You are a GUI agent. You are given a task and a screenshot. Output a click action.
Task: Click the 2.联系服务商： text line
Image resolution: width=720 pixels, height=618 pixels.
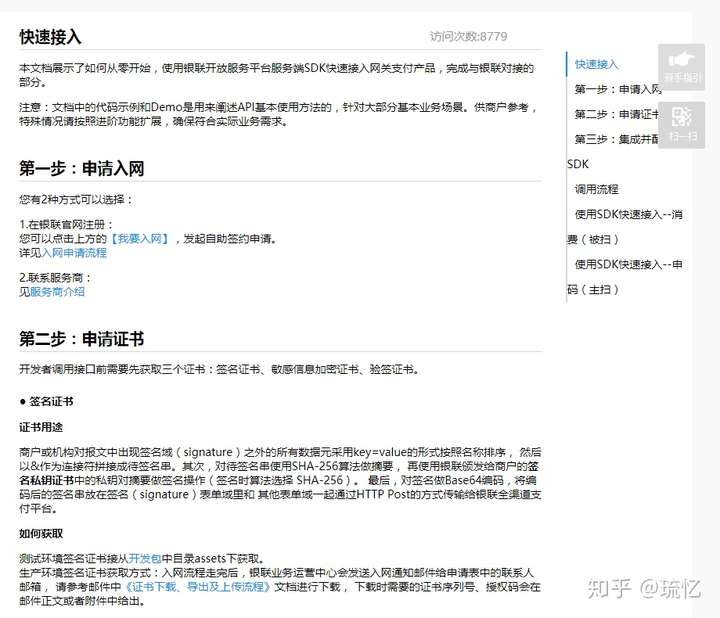[56, 278]
